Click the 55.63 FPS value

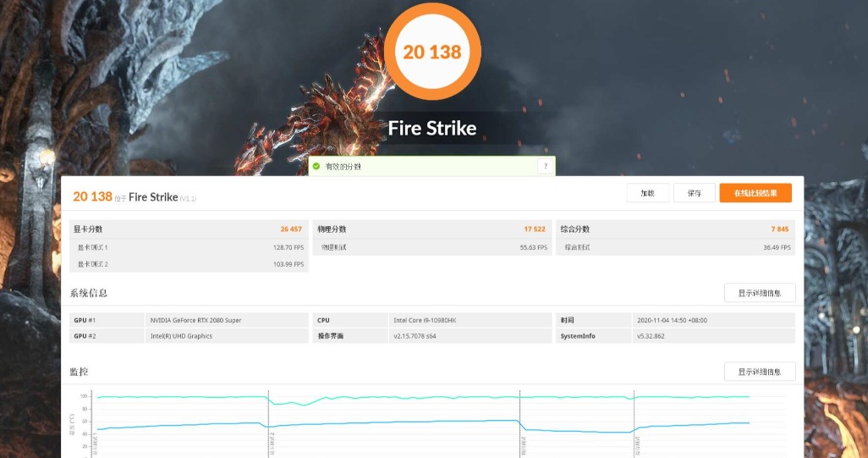(534, 247)
